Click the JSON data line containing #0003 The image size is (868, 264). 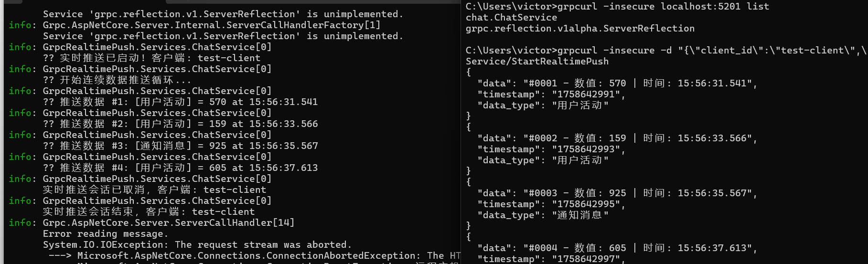coord(617,193)
